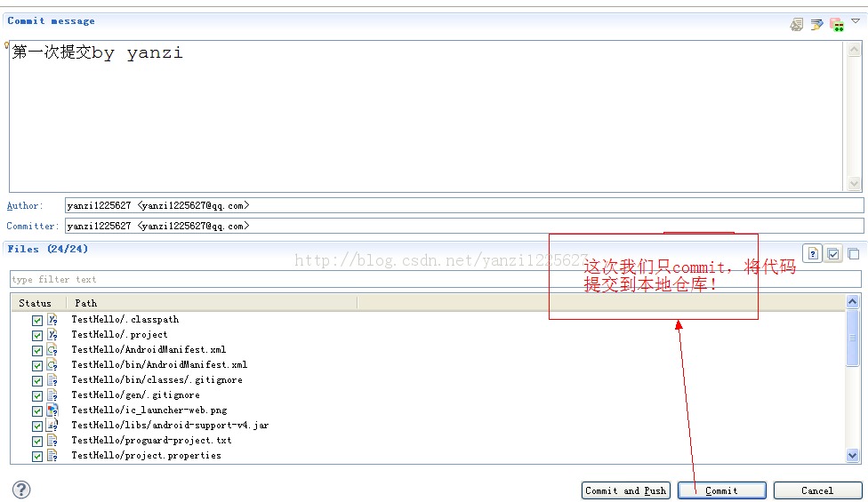868x502 pixels.
Task: Click the Commit and Push button
Action: tap(625, 490)
